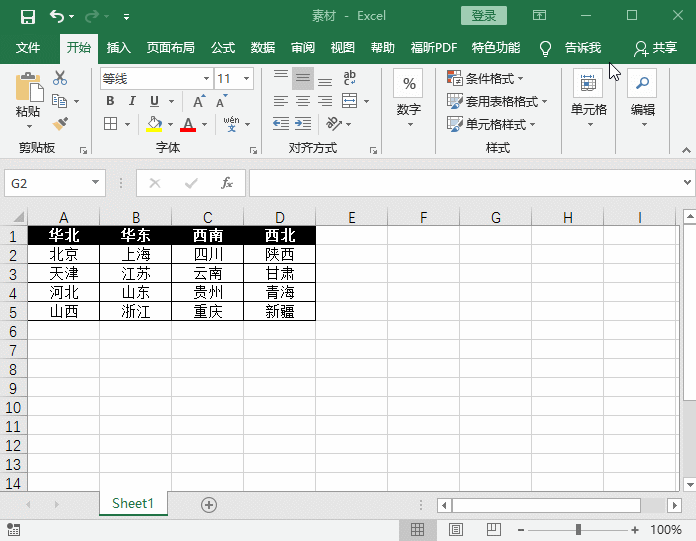Undo the last action
This screenshot has height=541, width=696.
[x=56, y=16]
